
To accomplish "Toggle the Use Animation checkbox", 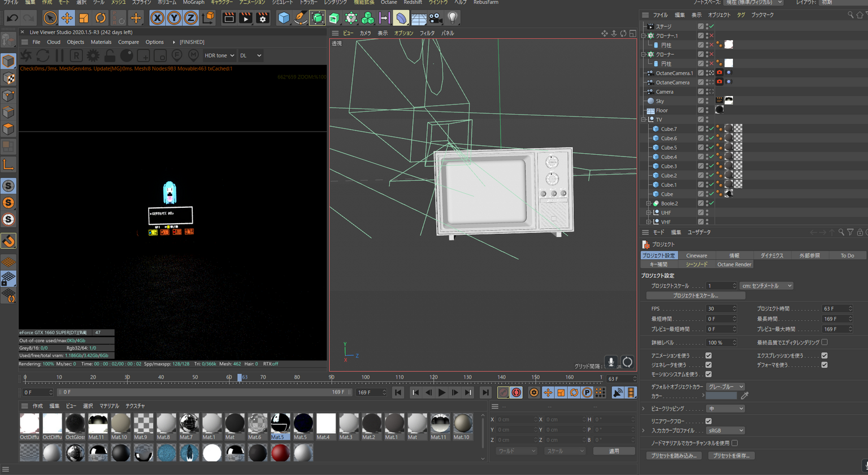I will click(708, 356).
